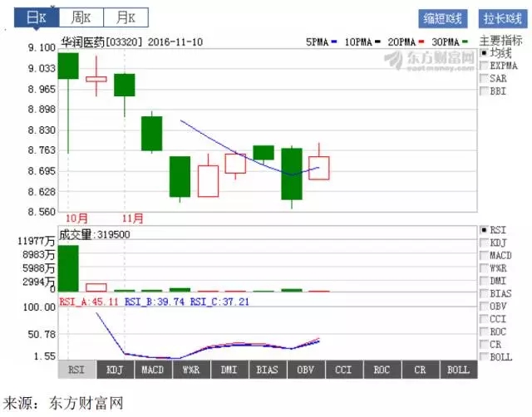Click the 30PMA green legend swatch
The height and width of the screenshot is (417, 532).
coord(465,42)
